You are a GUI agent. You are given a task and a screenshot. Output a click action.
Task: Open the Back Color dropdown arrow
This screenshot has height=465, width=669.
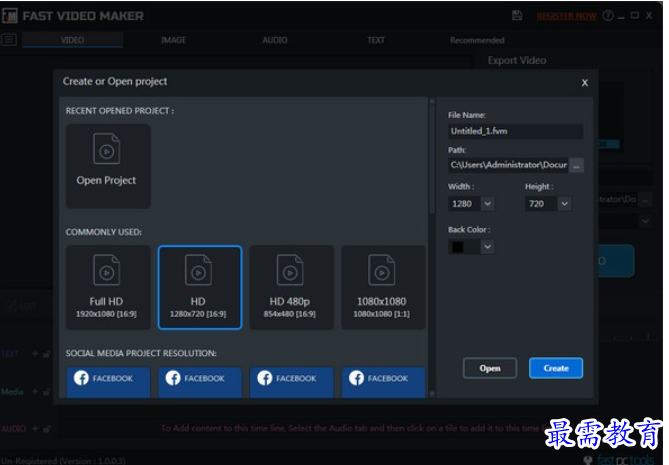pos(488,247)
